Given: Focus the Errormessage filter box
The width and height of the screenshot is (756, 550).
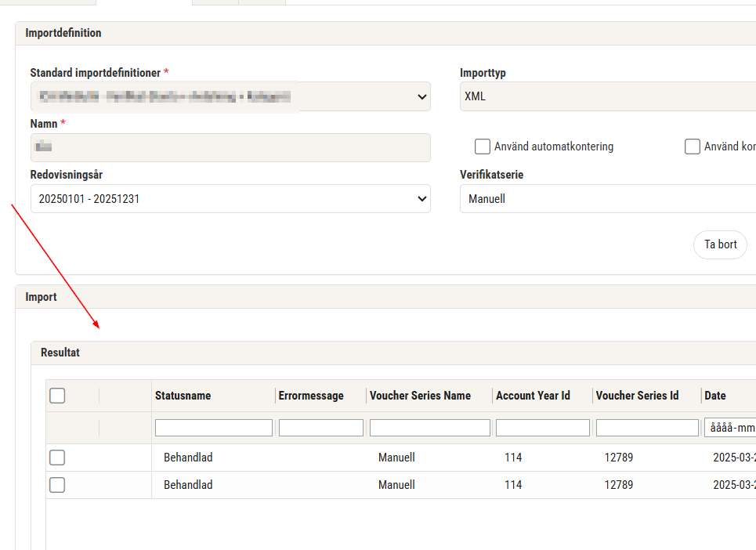Looking at the screenshot, I should pyautogui.click(x=321, y=428).
